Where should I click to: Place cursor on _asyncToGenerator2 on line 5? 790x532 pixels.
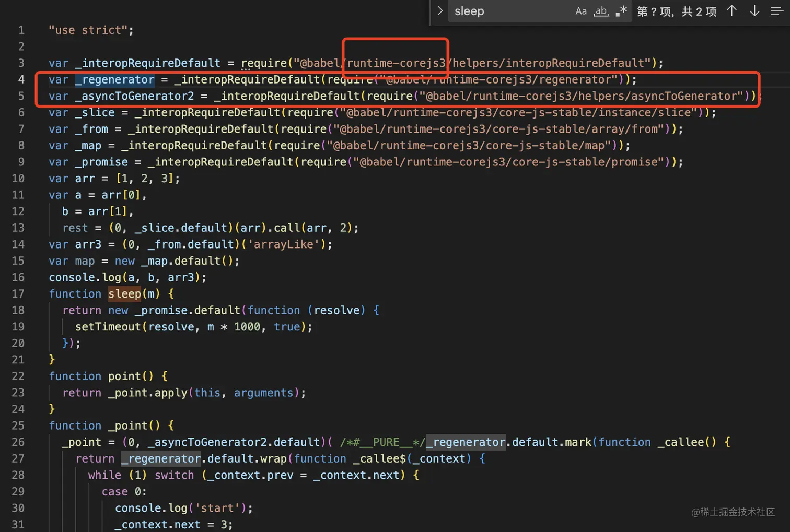[134, 96]
